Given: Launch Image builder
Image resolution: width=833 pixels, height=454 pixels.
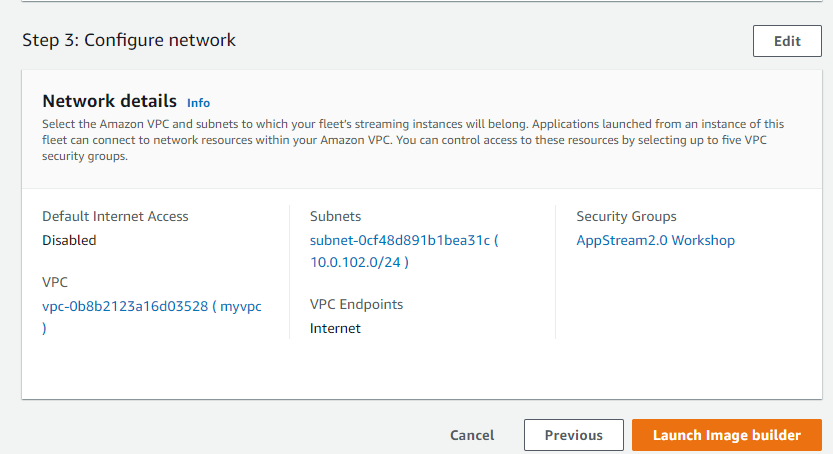Looking at the screenshot, I should coord(726,435).
